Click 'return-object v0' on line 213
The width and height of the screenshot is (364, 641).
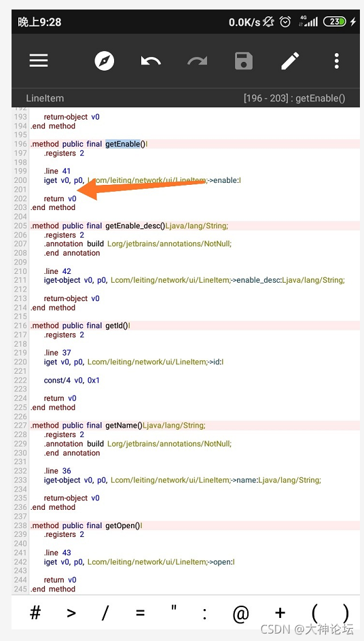coord(71,298)
